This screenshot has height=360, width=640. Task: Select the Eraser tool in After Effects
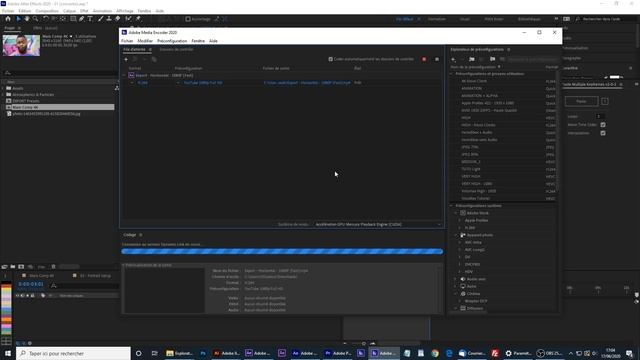pyautogui.click(x=118, y=19)
